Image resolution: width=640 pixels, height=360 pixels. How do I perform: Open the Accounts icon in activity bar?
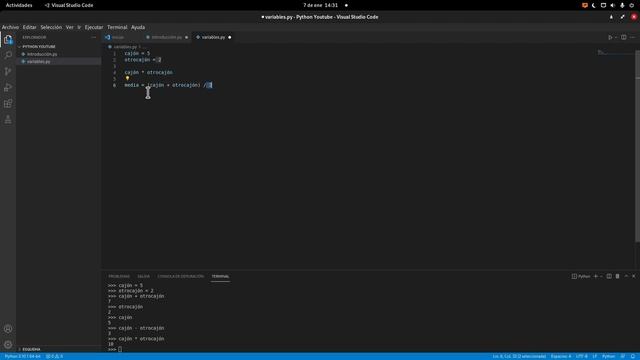[8, 329]
